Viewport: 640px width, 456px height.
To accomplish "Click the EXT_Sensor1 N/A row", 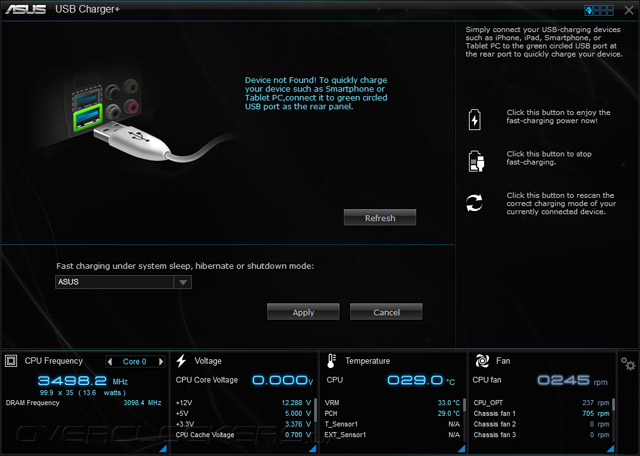I will click(x=392, y=435).
